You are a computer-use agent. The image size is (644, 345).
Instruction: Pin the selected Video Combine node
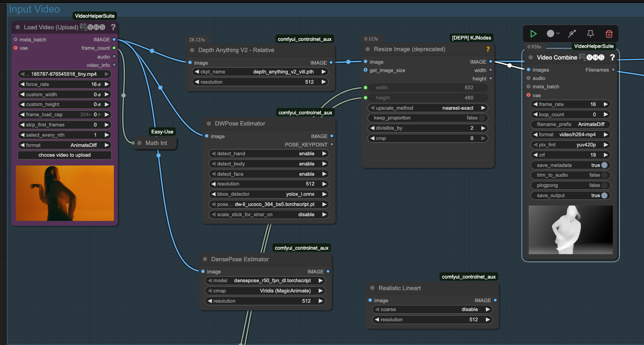pyautogui.click(x=590, y=33)
